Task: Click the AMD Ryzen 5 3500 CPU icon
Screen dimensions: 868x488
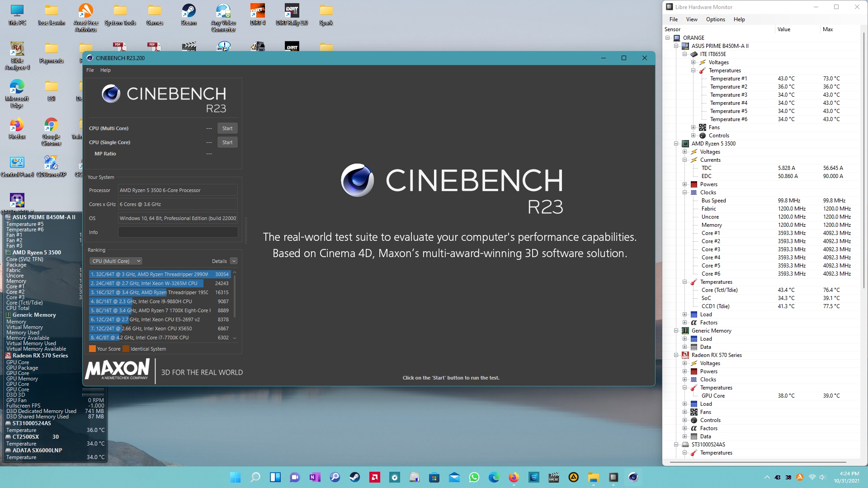Action: point(685,144)
